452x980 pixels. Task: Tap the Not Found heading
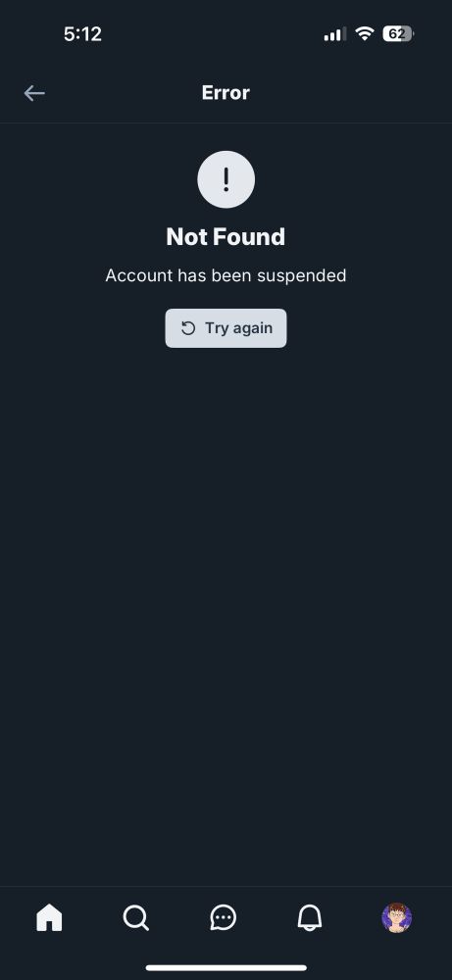click(x=226, y=237)
